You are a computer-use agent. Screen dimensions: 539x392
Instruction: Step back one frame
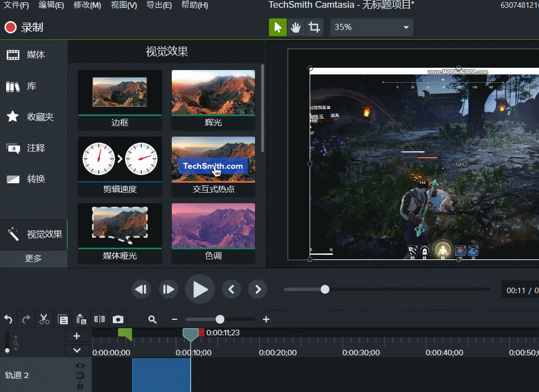point(141,289)
